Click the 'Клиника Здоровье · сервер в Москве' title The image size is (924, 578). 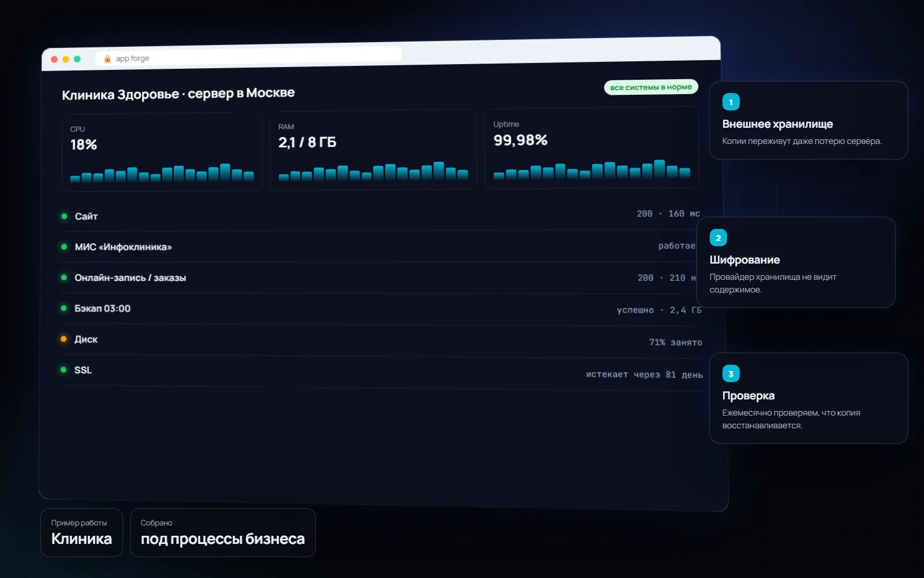click(x=178, y=94)
